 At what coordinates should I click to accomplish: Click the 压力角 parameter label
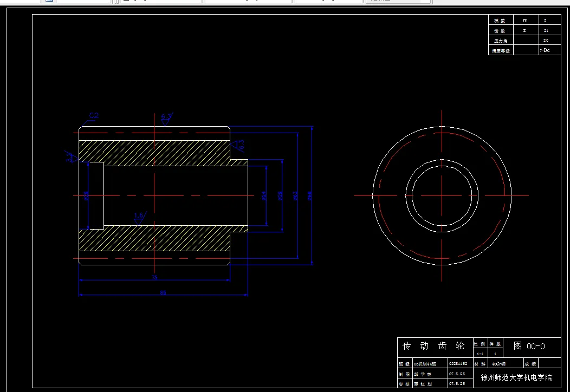click(x=501, y=41)
